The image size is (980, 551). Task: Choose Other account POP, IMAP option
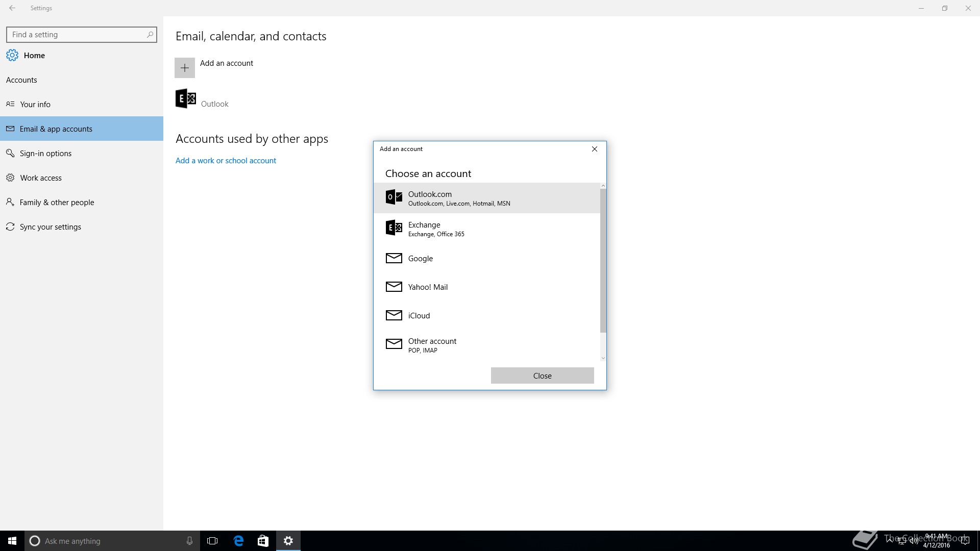click(487, 345)
